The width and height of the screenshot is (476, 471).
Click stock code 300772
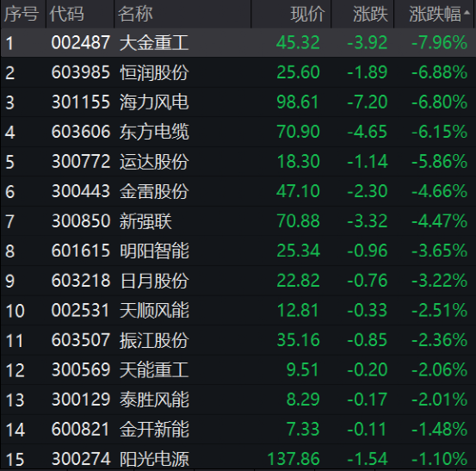pyautogui.click(x=80, y=161)
